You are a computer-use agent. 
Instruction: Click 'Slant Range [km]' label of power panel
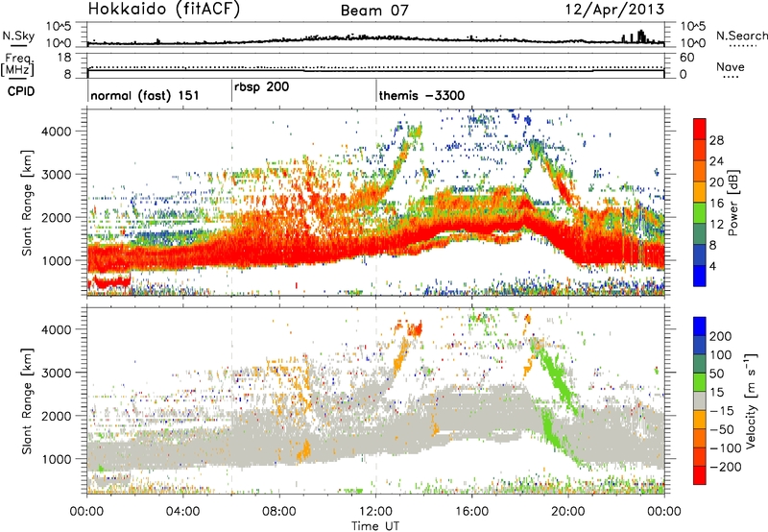pos(27,203)
